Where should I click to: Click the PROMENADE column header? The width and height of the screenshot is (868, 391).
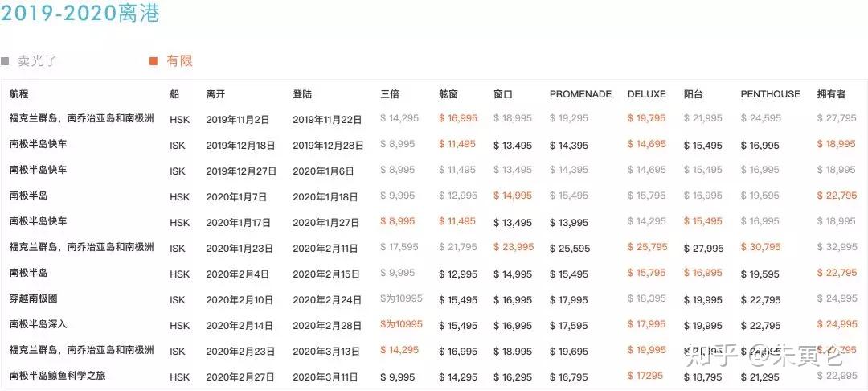[581, 94]
